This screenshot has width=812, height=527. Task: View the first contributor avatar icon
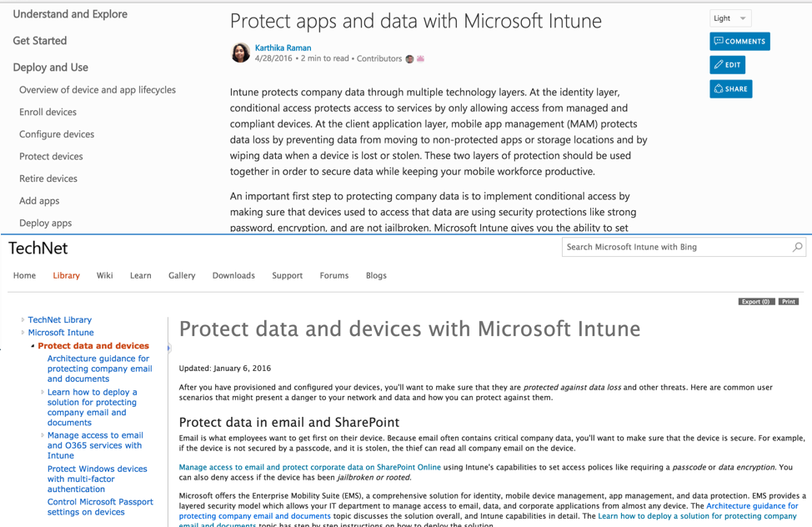coord(409,58)
